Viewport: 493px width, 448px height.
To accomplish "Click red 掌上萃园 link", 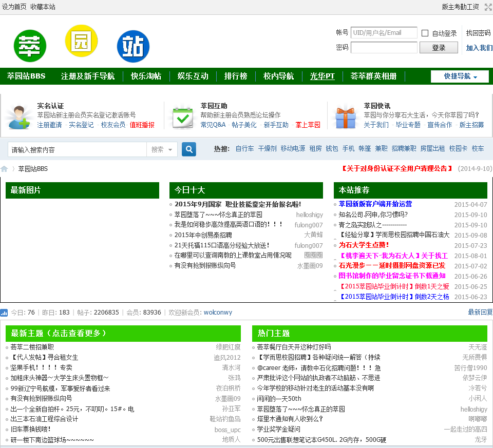I will [308, 125].
